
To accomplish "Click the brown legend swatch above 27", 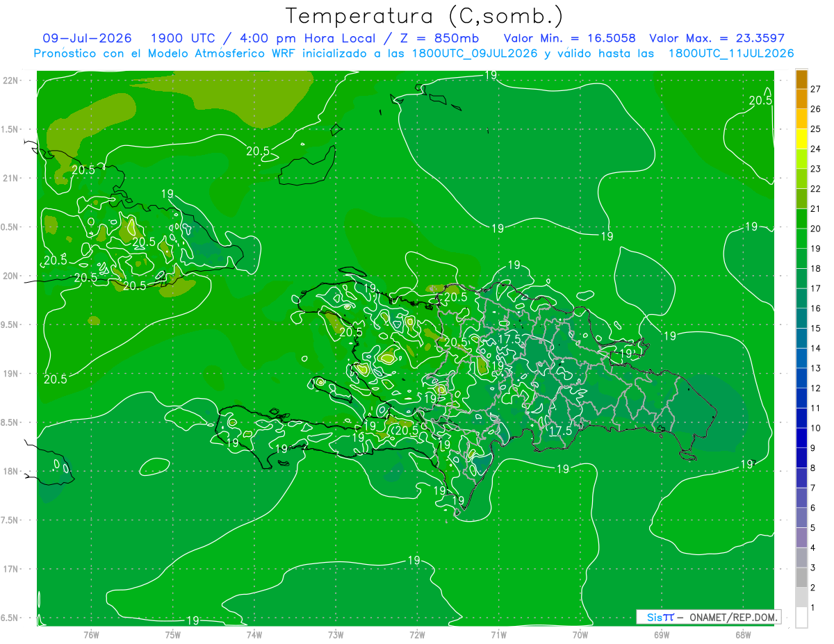I will [x=801, y=79].
